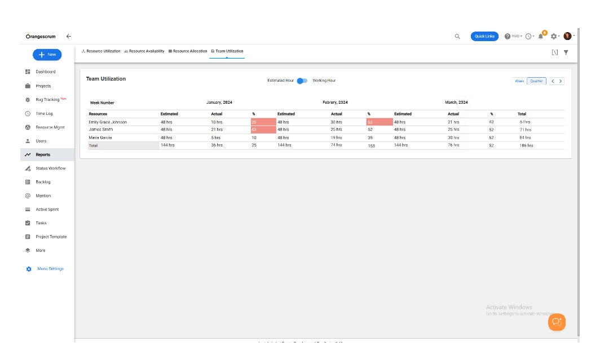Open the Resource Allocation tab

pyautogui.click(x=188, y=51)
